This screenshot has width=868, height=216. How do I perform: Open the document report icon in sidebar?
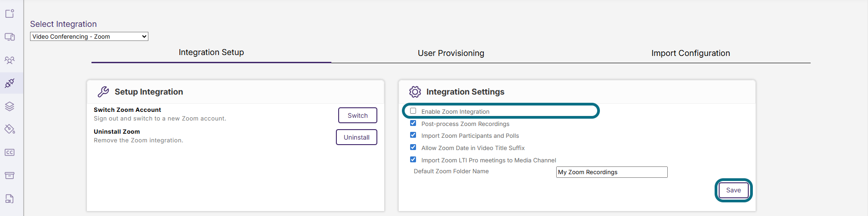coord(10,199)
